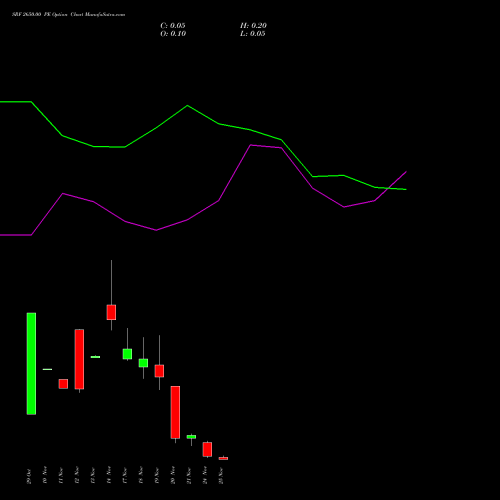Click the open value 'O: 0.10'

173,34
